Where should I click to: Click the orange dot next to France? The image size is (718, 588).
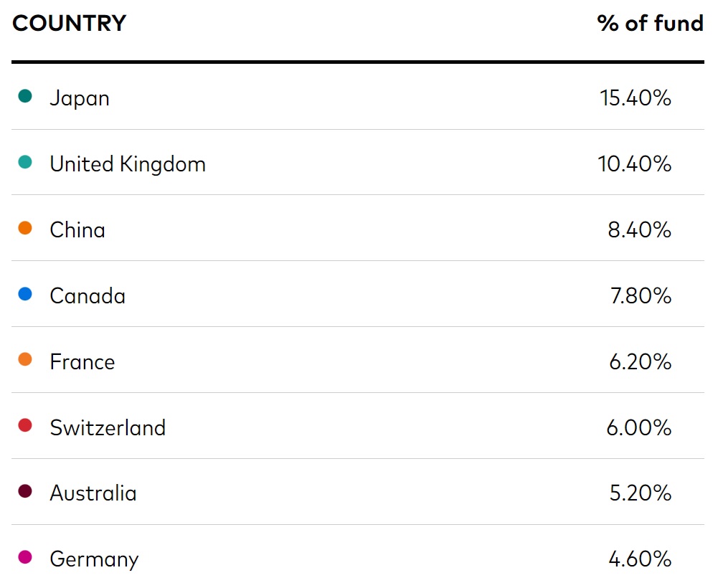click(x=25, y=360)
